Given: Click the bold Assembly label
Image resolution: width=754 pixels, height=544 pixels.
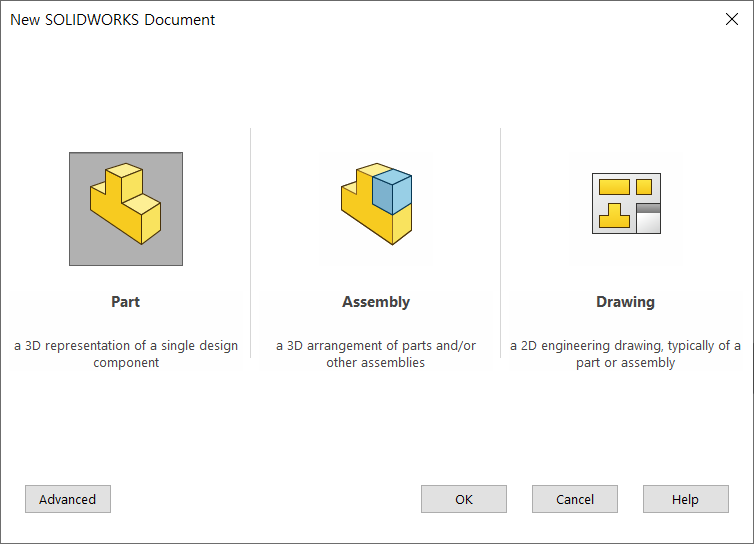Looking at the screenshot, I should pyautogui.click(x=376, y=302).
